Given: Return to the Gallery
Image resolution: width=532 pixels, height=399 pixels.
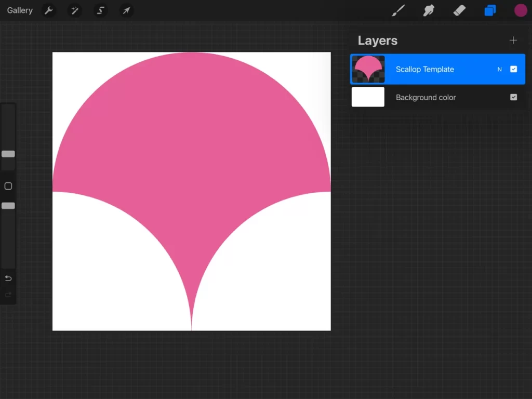Looking at the screenshot, I should [20, 10].
